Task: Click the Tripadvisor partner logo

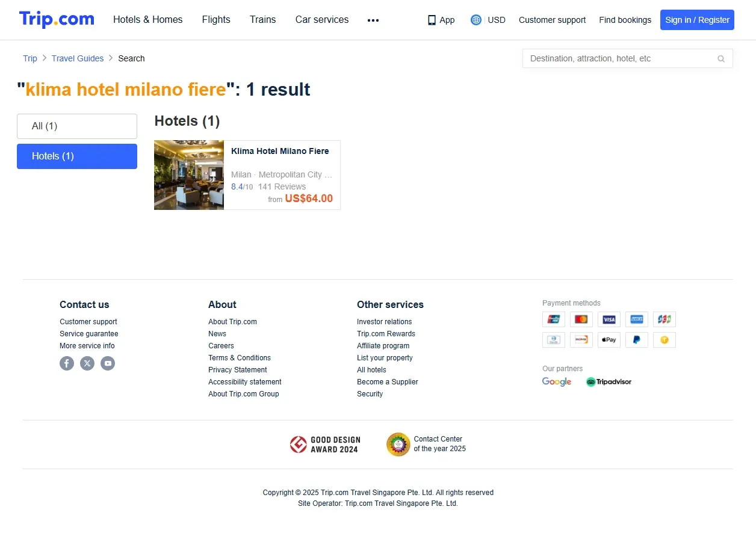Action: [x=609, y=382]
